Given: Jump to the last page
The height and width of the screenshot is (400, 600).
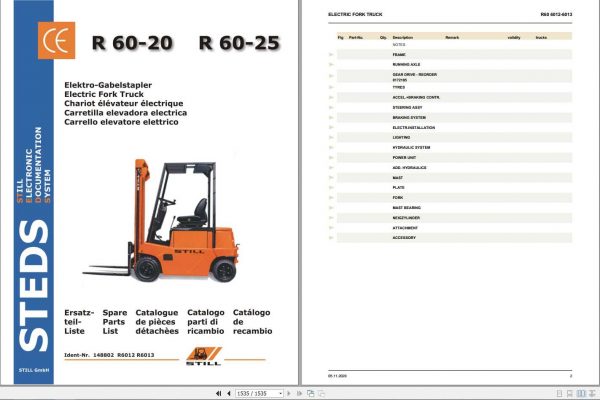Looking at the screenshot, I should 299,393.
